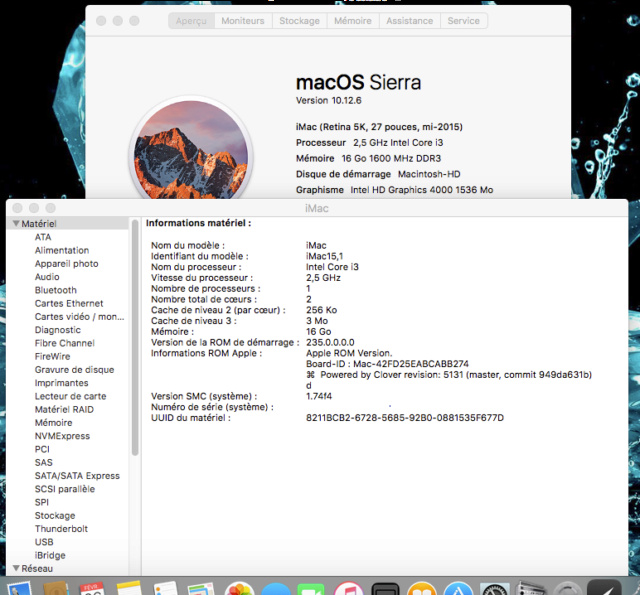Select Diagnostic in the sidebar
The image size is (640, 595).
[58, 330]
